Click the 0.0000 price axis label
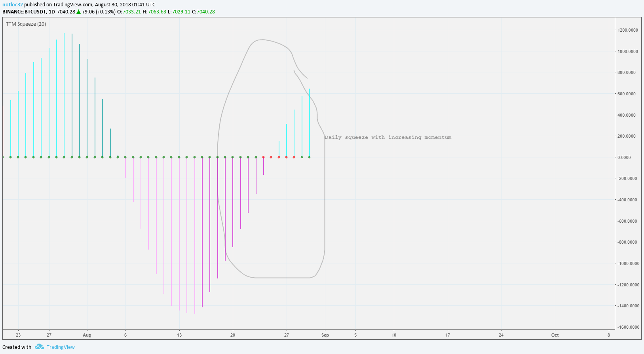The height and width of the screenshot is (354, 644). pos(624,157)
